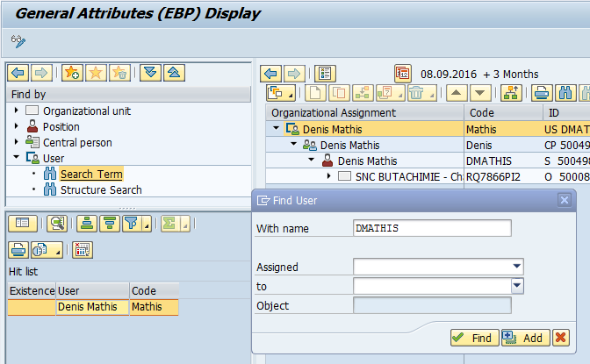Expand the SNC BUTACHIMIE row

329,176
